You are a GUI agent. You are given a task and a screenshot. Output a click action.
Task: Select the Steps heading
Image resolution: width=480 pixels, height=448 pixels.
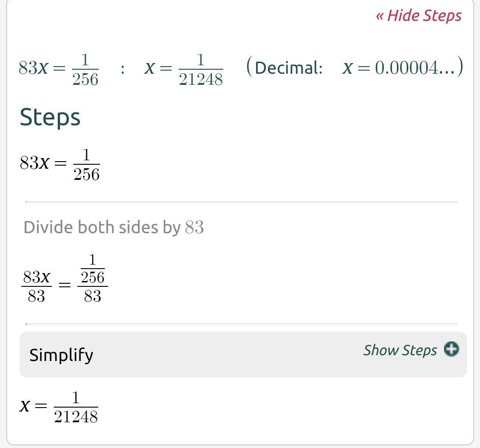click(x=50, y=118)
